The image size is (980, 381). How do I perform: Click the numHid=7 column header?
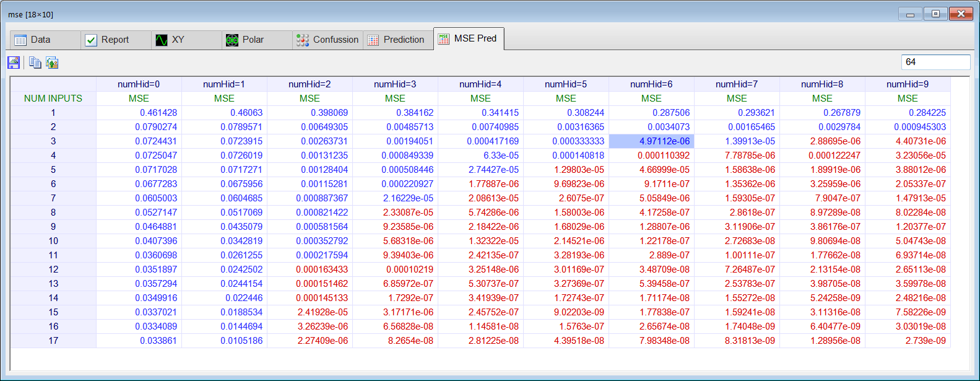737,84
